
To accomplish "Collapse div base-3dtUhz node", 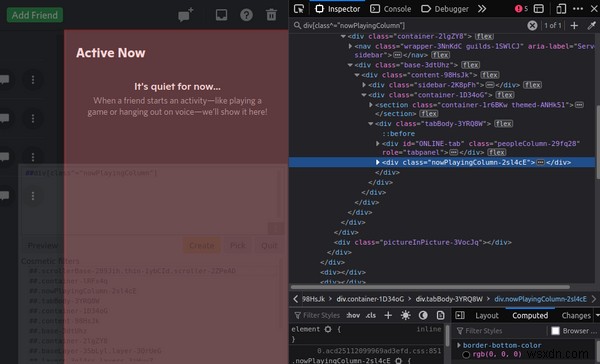I will click(x=350, y=65).
